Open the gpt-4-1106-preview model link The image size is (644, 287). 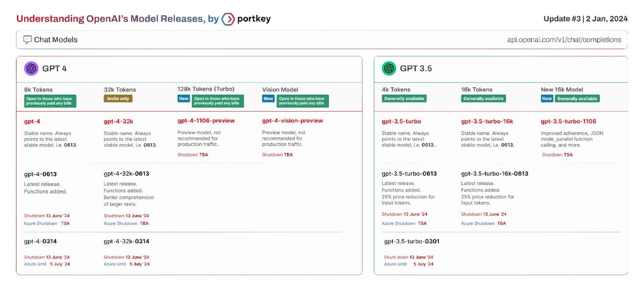point(206,121)
